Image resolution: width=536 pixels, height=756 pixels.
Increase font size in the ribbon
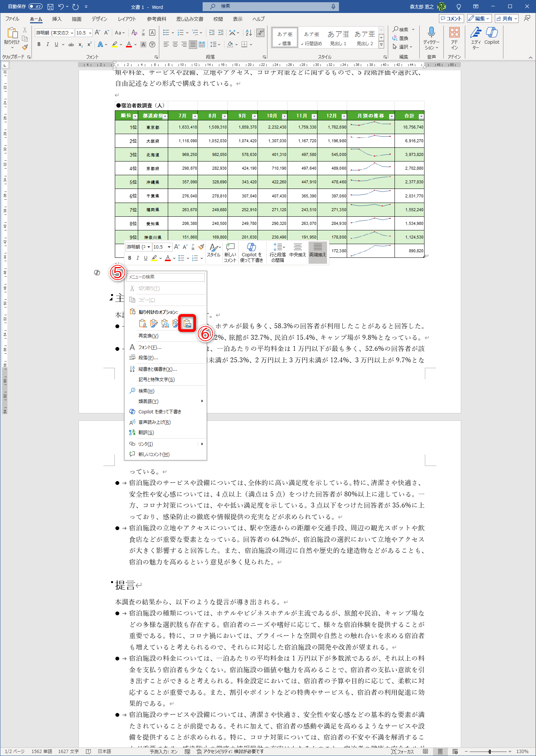pyautogui.click(x=97, y=33)
